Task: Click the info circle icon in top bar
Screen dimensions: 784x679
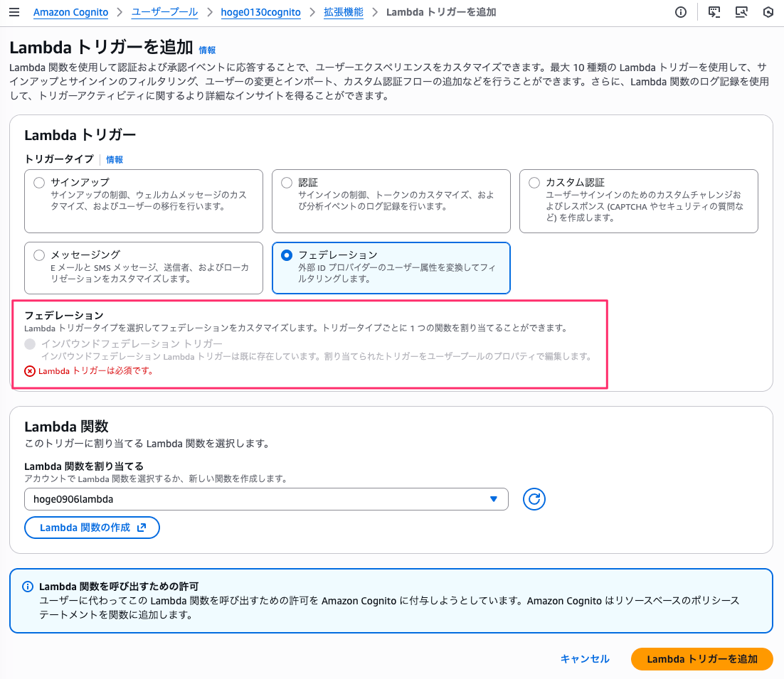Action: pos(681,12)
